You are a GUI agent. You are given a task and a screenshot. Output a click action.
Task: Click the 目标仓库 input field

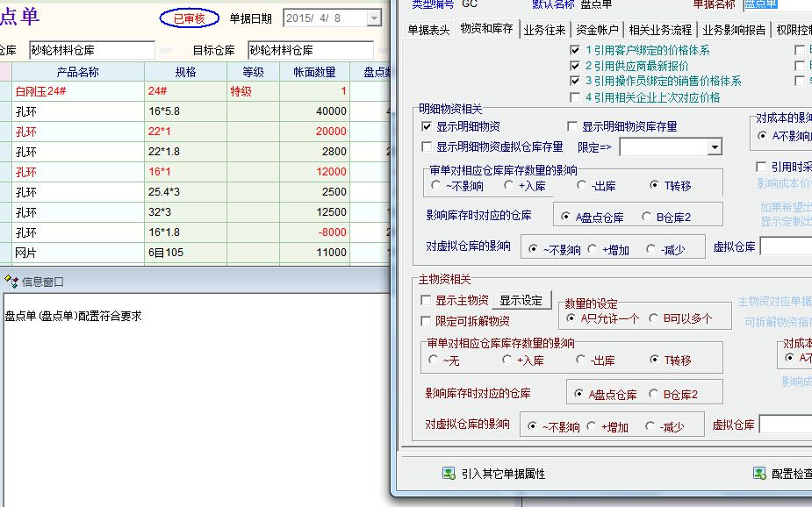(310, 51)
